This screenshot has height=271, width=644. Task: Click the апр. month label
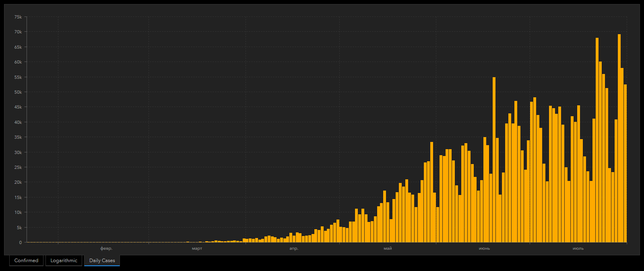(x=294, y=248)
